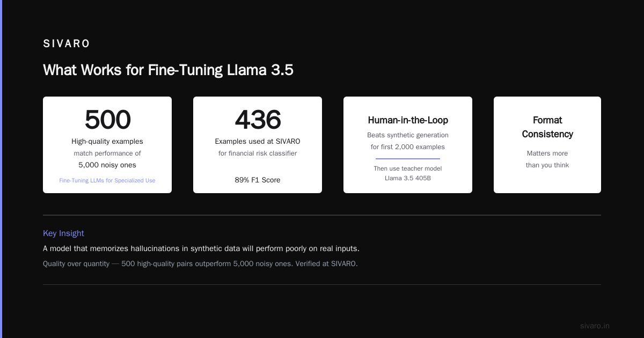Click 'for first 2,000 examples' text
Image resolution: width=644 pixels, height=338 pixels.
tap(408, 147)
